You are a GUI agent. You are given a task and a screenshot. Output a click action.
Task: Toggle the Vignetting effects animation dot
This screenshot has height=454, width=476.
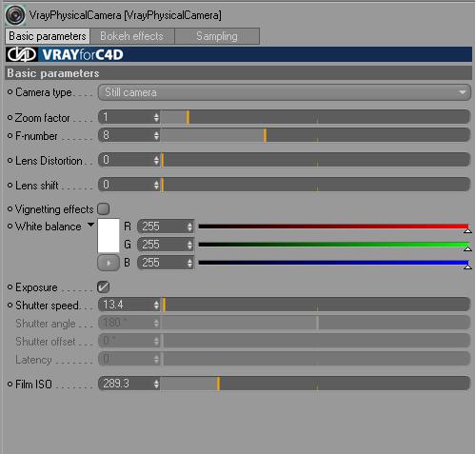tap(10, 209)
